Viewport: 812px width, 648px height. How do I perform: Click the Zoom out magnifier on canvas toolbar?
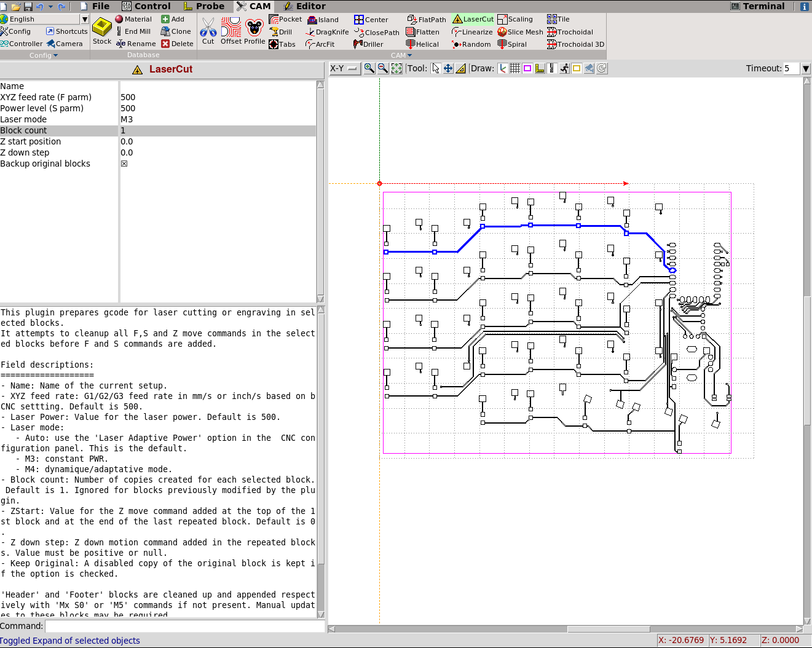(x=383, y=68)
